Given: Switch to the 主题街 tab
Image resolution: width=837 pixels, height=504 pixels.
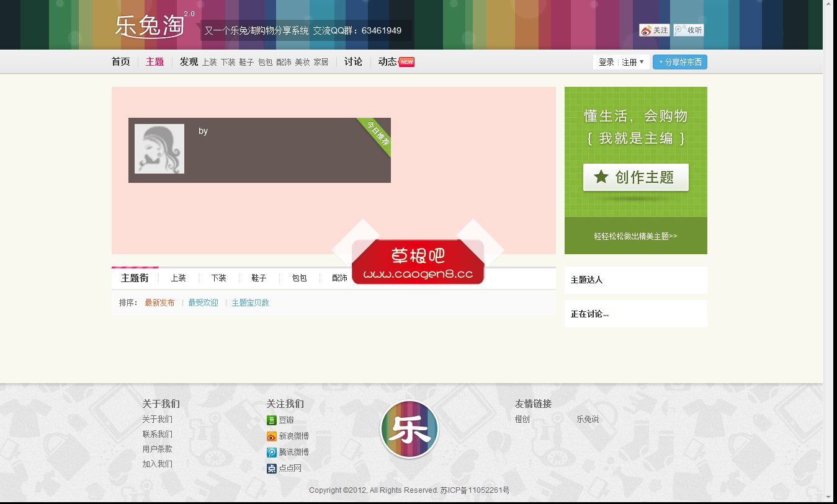Looking at the screenshot, I should 135,278.
